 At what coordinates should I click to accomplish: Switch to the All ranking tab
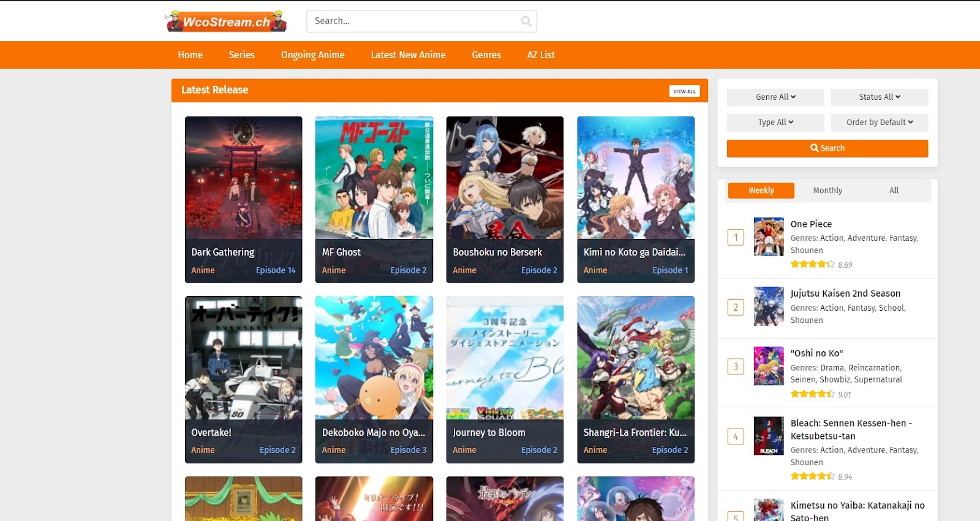point(894,191)
